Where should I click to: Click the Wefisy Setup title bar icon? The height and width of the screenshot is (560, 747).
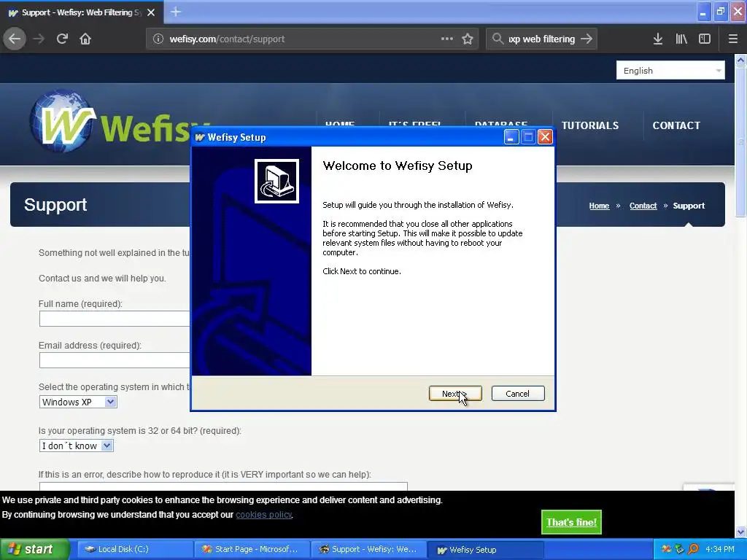200,138
